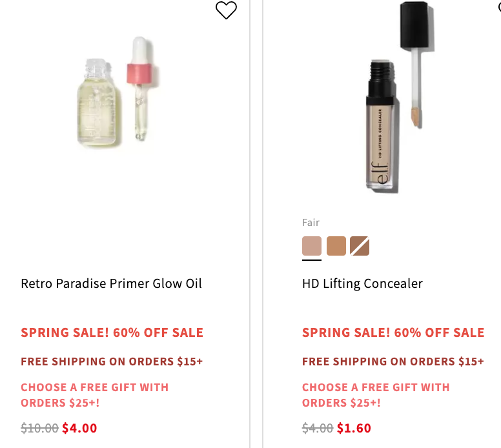Image resolution: width=501 pixels, height=448 pixels.
Task: Click the crossed-out $10.00 original price
Action: (x=39, y=428)
